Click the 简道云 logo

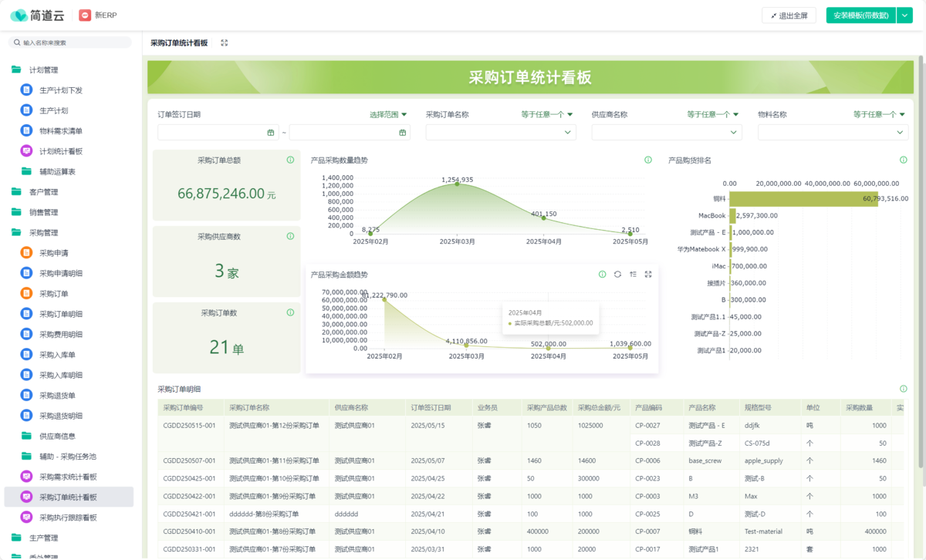[39, 15]
